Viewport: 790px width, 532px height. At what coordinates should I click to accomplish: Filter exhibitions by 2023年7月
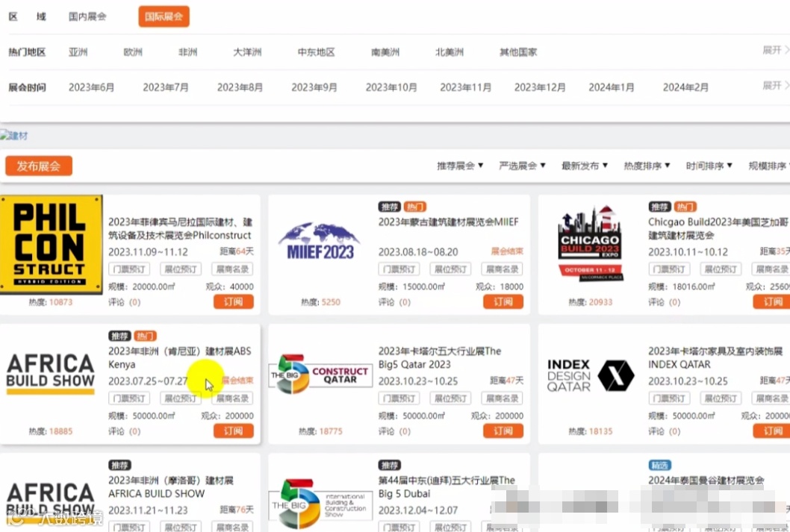(166, 87)
